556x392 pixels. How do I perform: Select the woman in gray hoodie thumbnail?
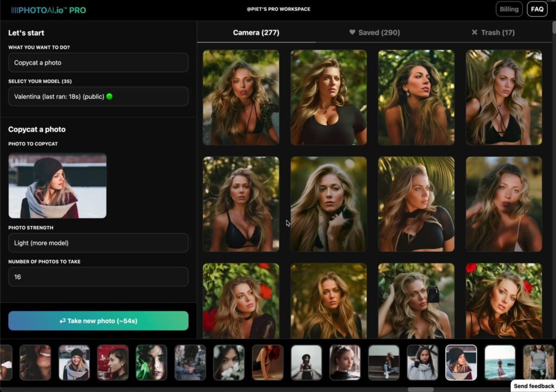click(x=422, y=362)
